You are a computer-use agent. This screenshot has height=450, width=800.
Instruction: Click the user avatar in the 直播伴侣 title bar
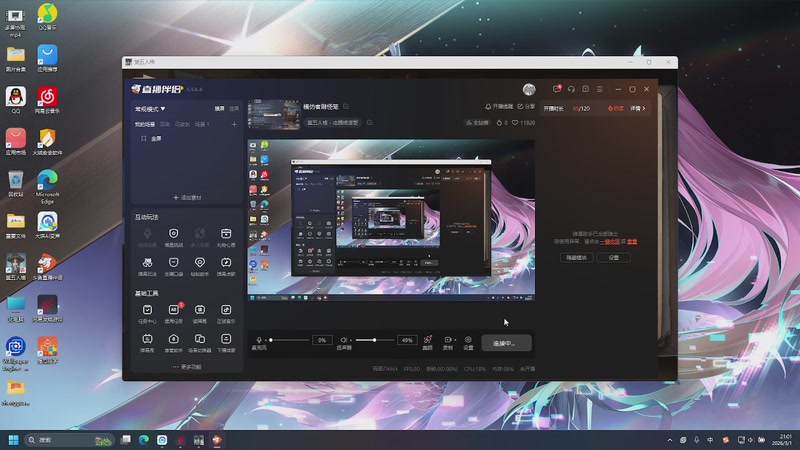pyautogui.click(x=529, y=89)
